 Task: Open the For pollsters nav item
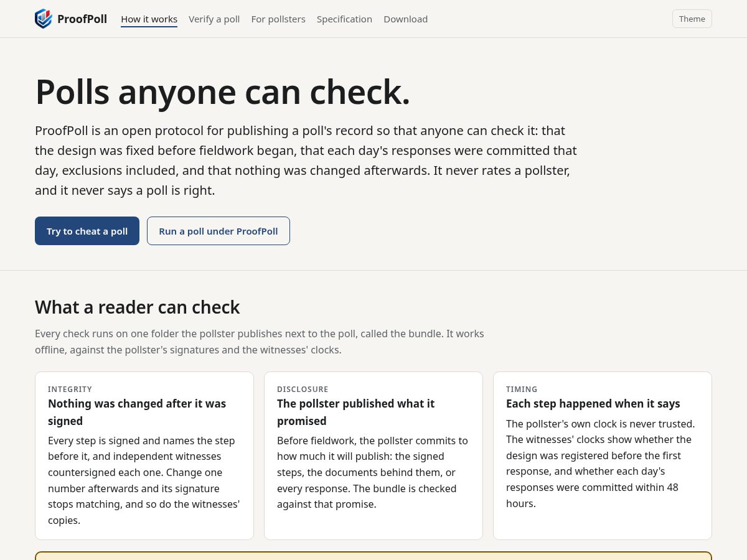pos(278,19)
